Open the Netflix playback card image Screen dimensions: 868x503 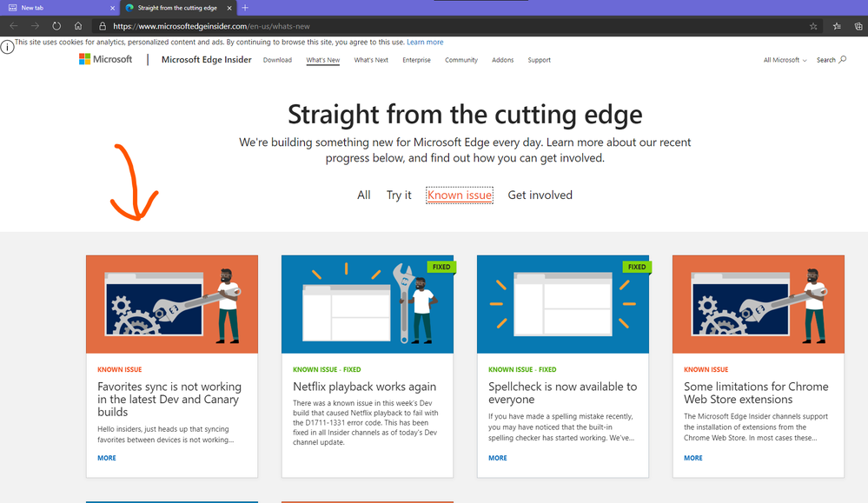[368, 304]
